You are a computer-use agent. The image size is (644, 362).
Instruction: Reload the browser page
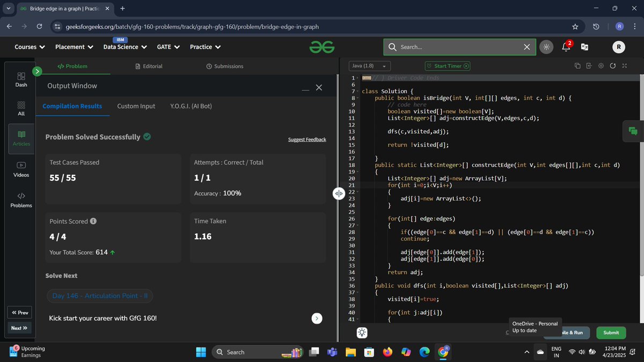pyautogui.click(x=40, y=26)
